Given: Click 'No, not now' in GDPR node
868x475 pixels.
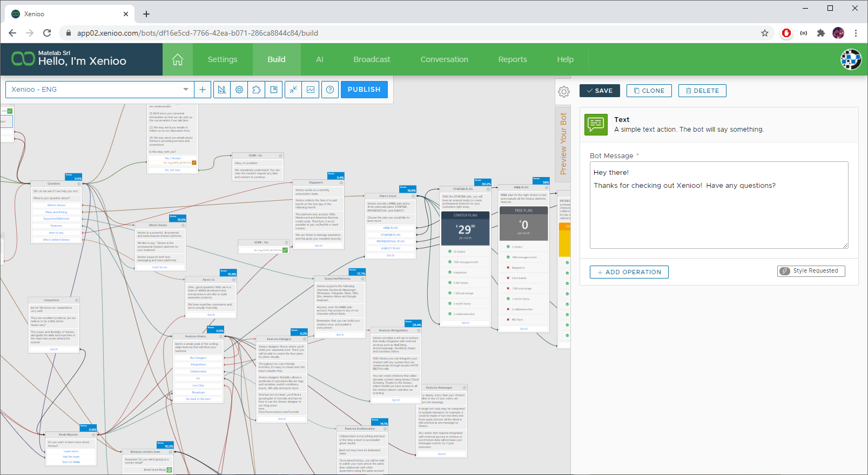Looking at the screenshot, I should 173,170.
